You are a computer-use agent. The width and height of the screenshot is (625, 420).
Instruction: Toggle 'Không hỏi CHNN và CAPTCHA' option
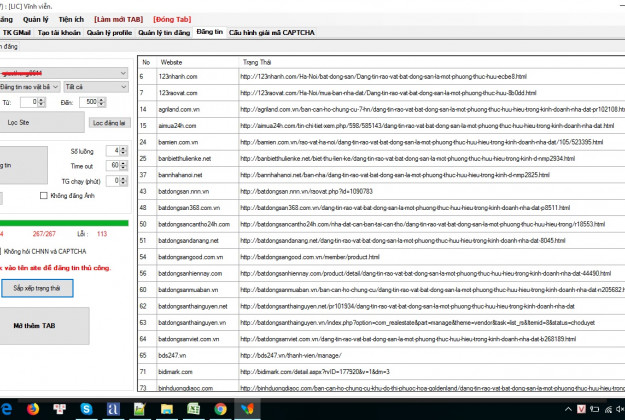[43, 251]
